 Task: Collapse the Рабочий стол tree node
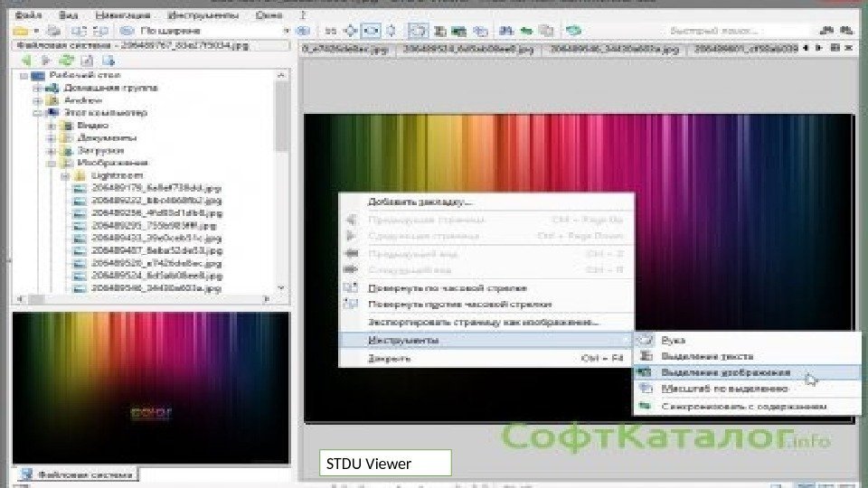click(x=24, y=75)
